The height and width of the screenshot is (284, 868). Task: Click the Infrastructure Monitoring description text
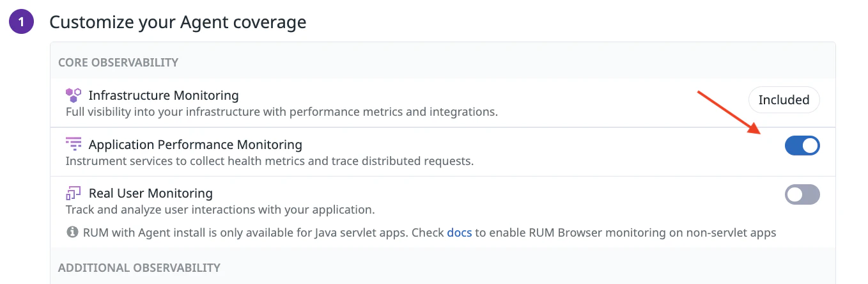[281, 112]
